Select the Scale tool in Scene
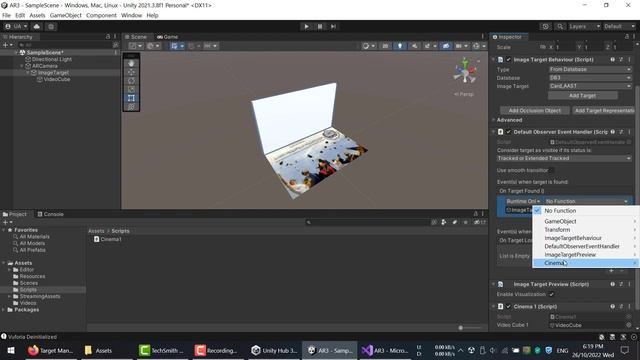The image size is (640, 360). 131,89
